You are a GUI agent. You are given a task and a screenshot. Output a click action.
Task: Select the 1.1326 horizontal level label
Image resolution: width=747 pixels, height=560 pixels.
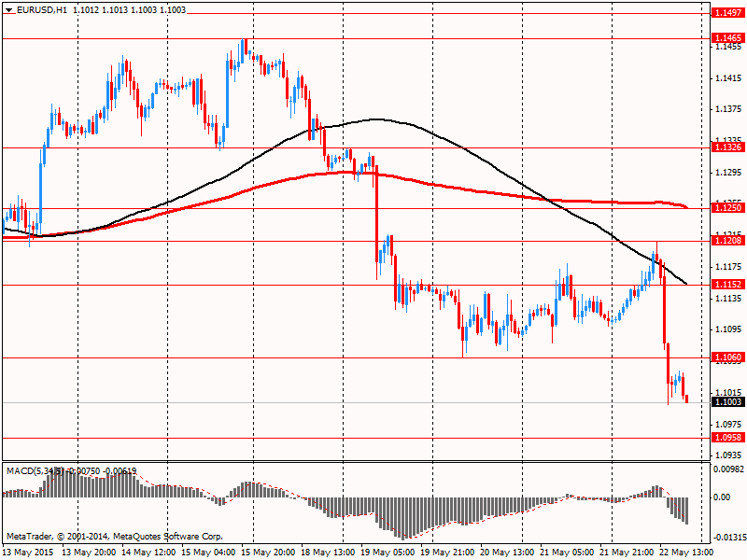[x=728, y=147]
